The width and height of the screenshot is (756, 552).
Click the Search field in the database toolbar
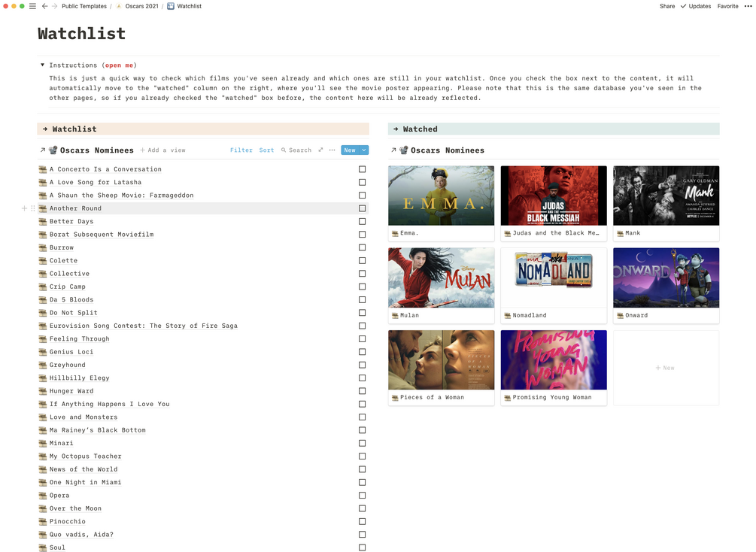[296, 150]
